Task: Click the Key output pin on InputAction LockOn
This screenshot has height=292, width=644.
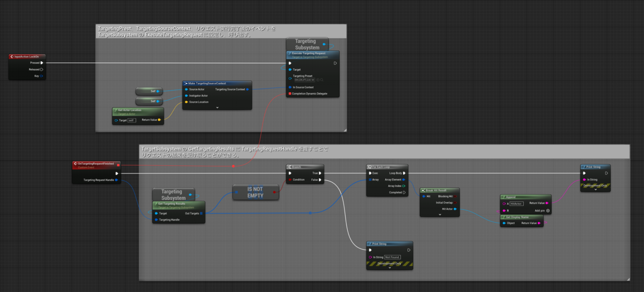Action: tap(42, 76)
